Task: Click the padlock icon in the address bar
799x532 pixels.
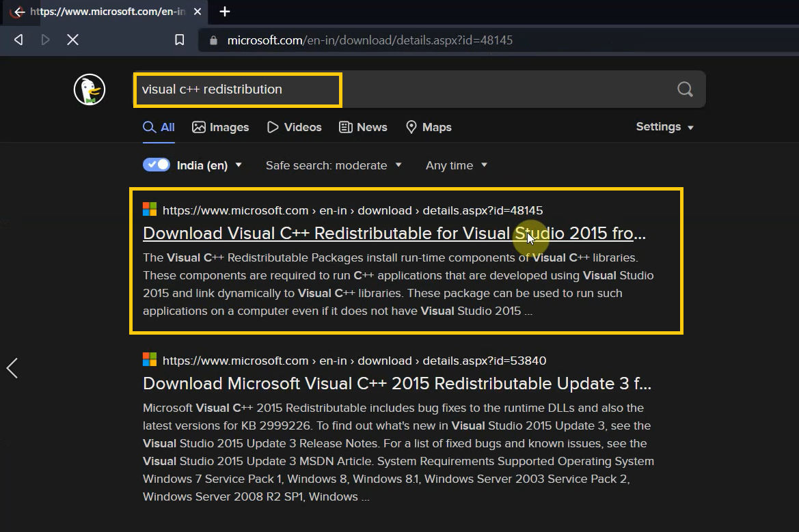Action: tap(213, 40)
